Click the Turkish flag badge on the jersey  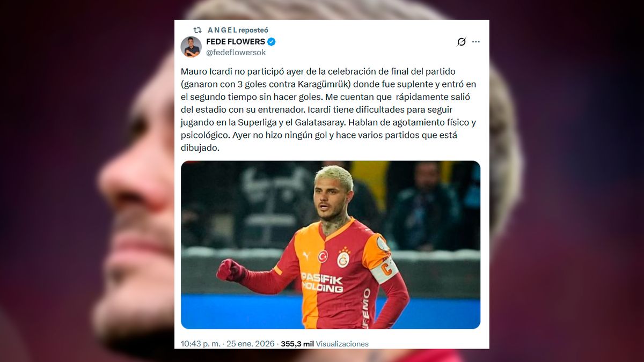tap(323, 256)
